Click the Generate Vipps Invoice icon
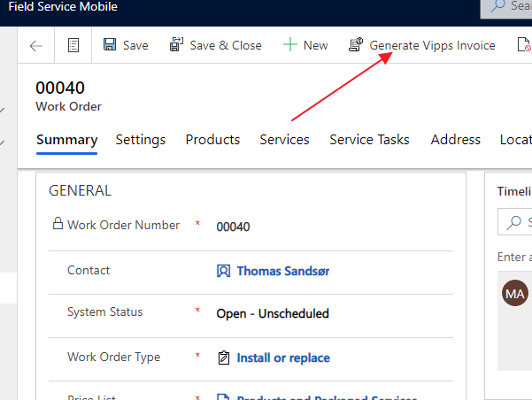The image size is (532, 400). (356, 44)
